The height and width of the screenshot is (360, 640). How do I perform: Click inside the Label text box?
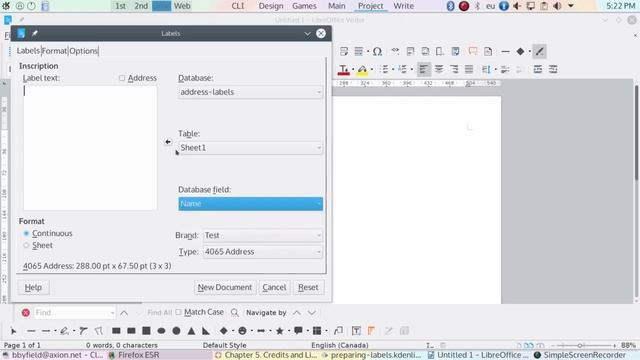click(x=90, y=148)
